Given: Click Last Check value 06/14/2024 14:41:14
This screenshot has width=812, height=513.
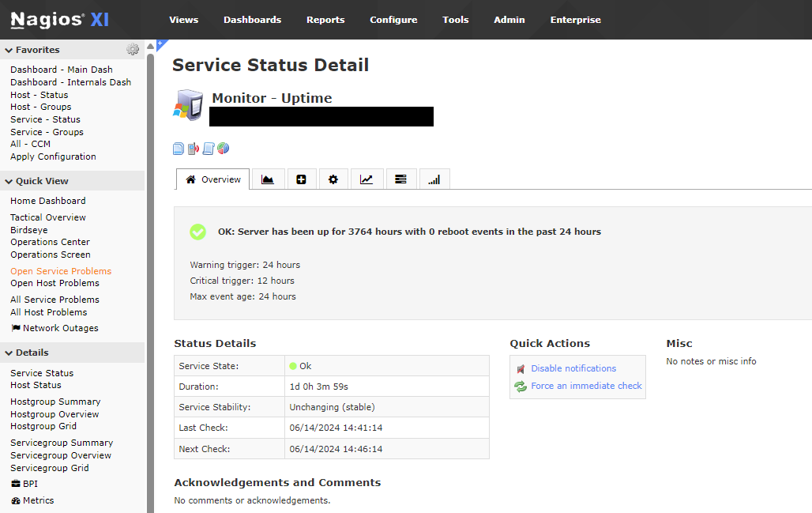Looking at the screenshot, I should pos(336,428).
